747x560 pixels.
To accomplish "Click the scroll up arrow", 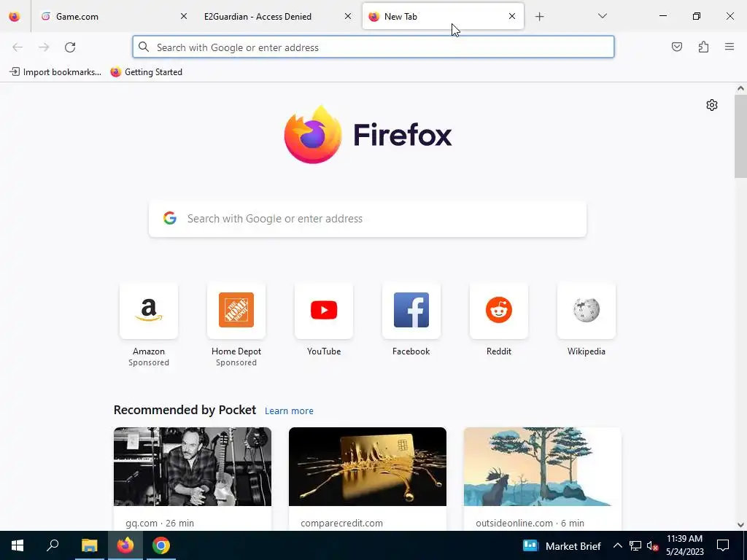I will click(740, 88).
